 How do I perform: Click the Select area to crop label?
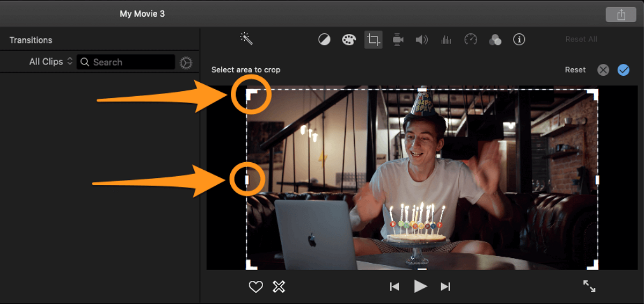point(246,70)
